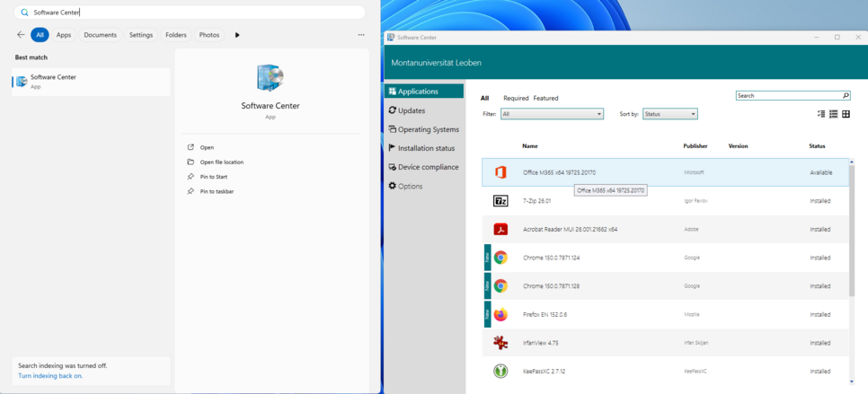Switch to list view icon

pos(833,114)
